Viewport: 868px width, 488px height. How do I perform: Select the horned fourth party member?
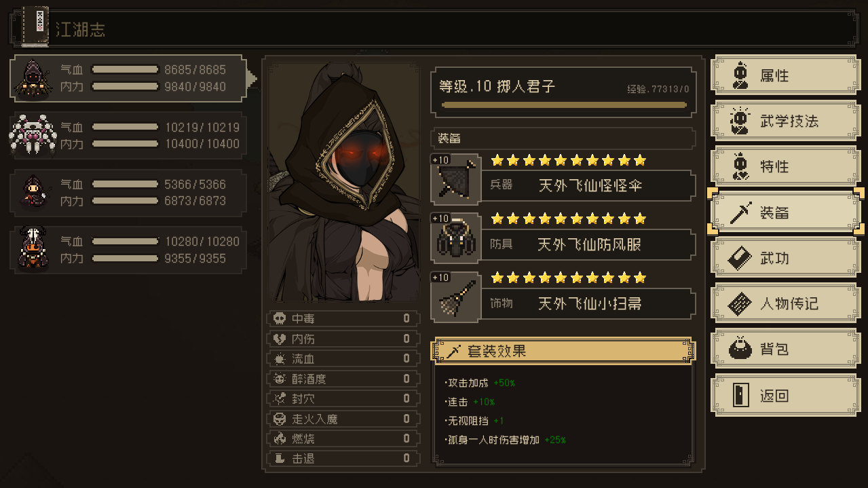click(128, 249)
